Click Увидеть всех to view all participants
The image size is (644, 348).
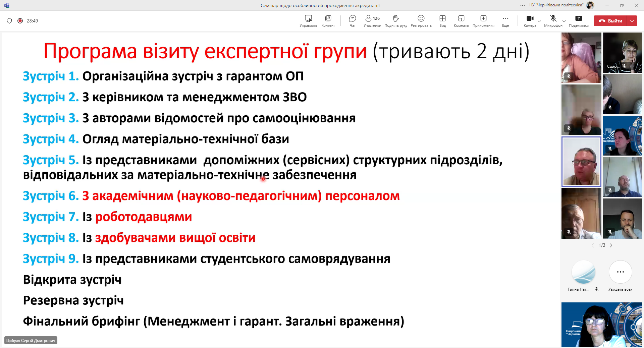tap(620, 276)
